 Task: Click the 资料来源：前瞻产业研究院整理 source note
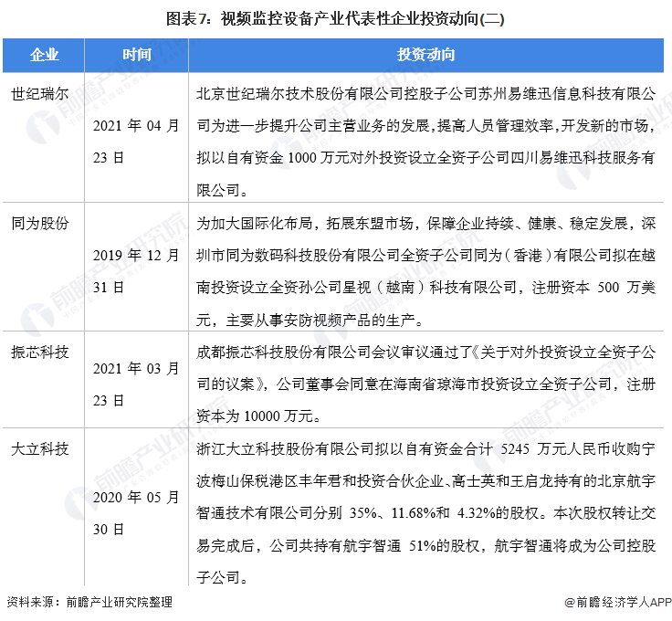click(89, 603)
